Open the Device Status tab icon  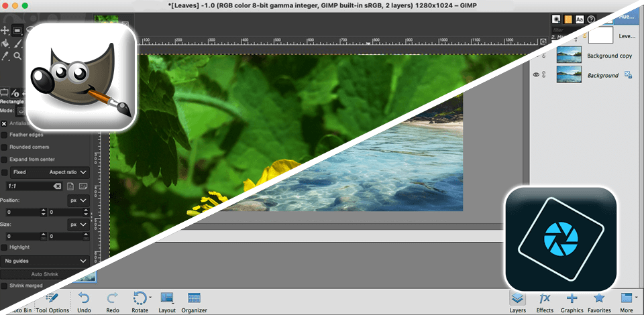(x=15, y=92)
